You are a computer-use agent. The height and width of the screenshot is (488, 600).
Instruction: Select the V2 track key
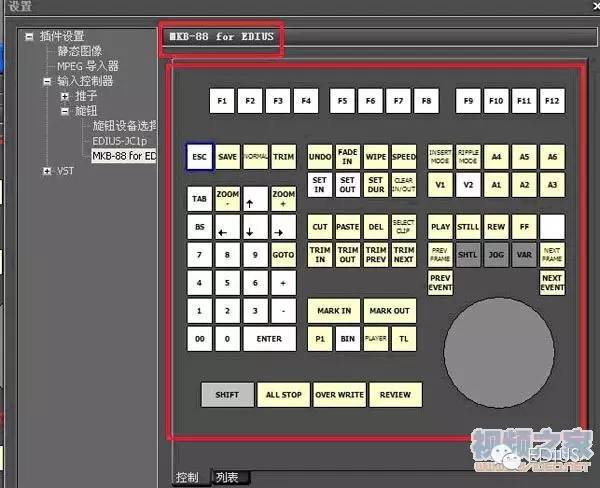[x=468, y=185]
